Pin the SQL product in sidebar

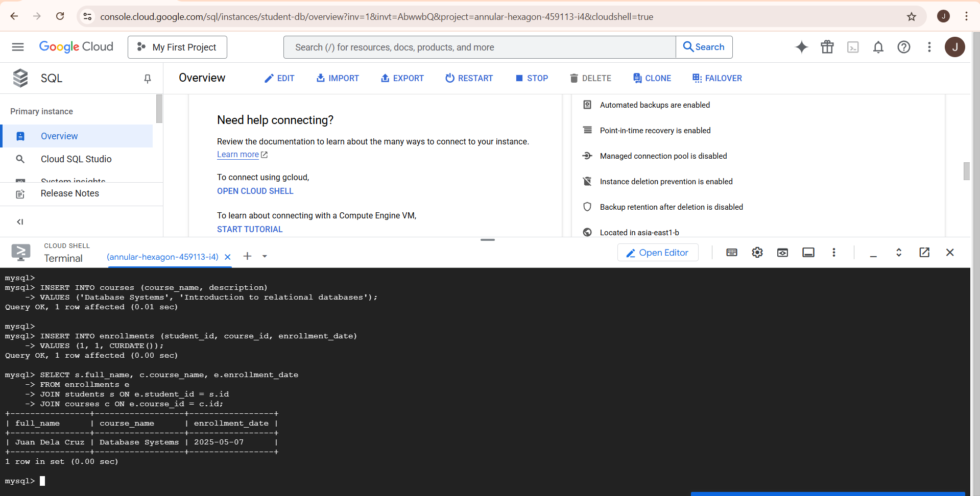coord(148,79)
